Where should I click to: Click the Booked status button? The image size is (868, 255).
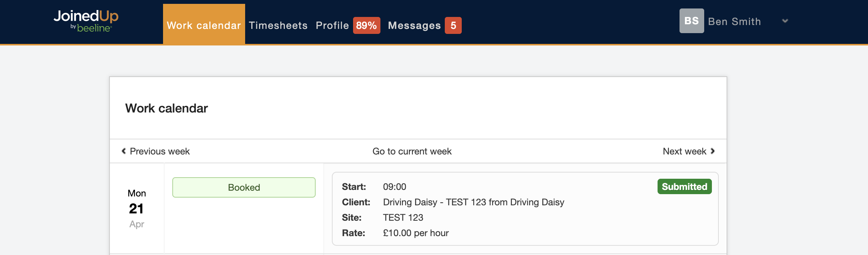coord(244,188)
